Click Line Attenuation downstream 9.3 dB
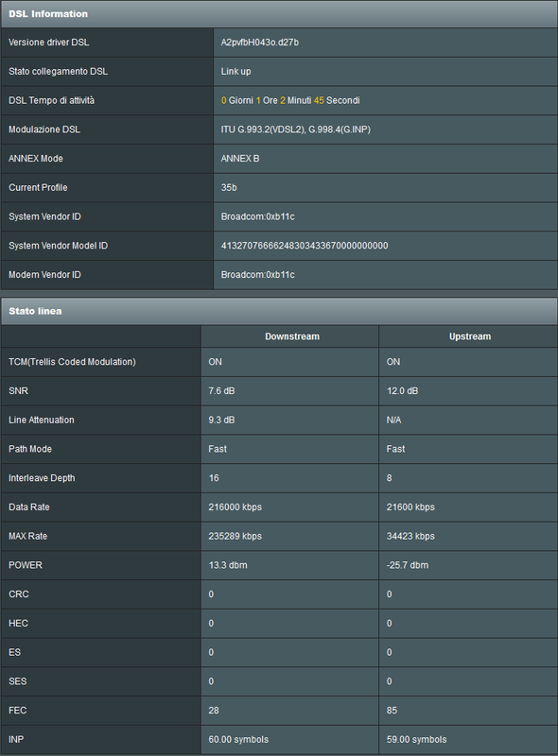Image resolution: width=558 pixels, height=756 pixels. [x=221, y=420]
